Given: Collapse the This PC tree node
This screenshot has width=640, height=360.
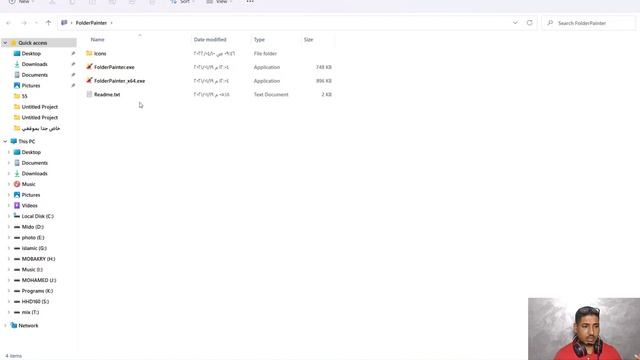Looking at the screenshot, I should (5, 141).
